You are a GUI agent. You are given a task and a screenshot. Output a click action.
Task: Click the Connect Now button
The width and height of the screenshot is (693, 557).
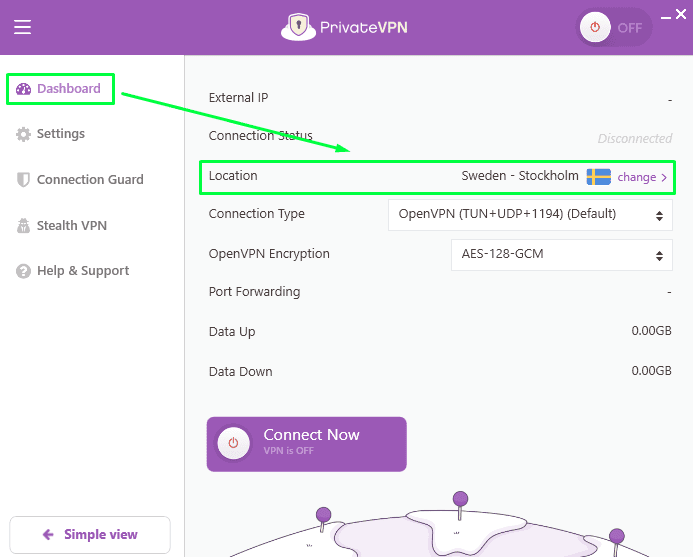click(306, 444)
